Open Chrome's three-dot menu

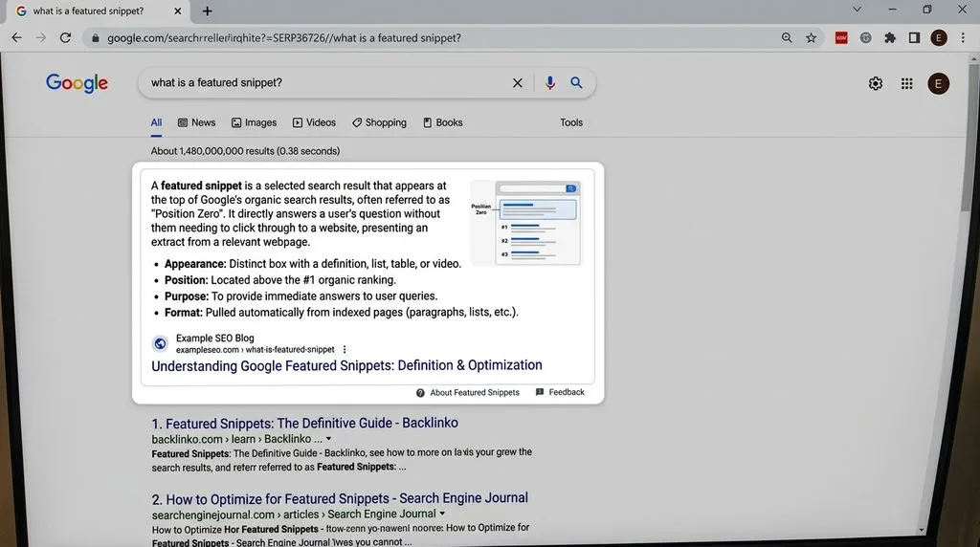tap(963, 38)
